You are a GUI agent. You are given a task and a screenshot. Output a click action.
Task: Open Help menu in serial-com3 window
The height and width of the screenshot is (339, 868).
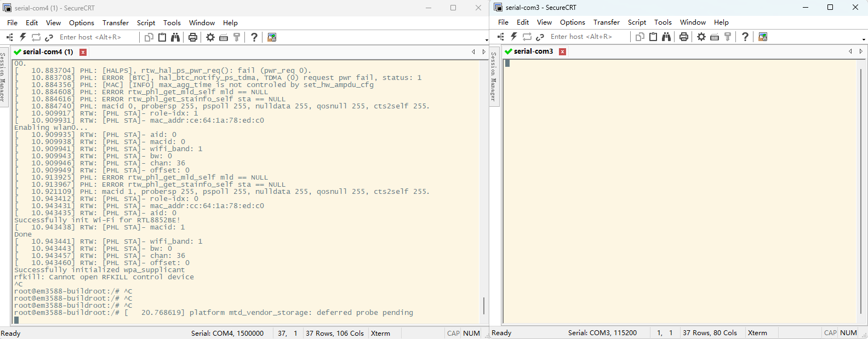(x=721, y=22)
